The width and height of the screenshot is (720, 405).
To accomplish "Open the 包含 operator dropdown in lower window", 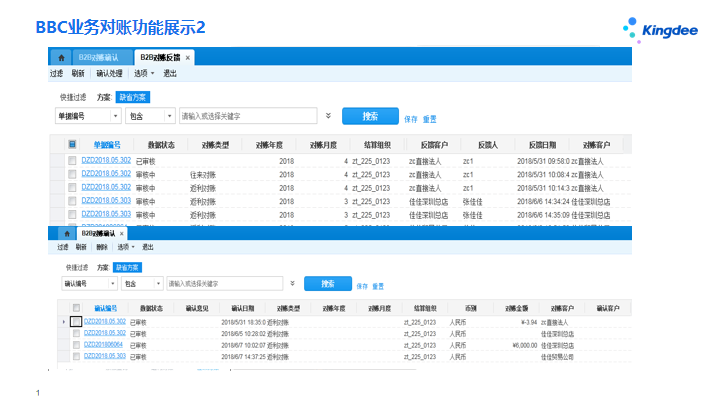I will pos(142,284).
